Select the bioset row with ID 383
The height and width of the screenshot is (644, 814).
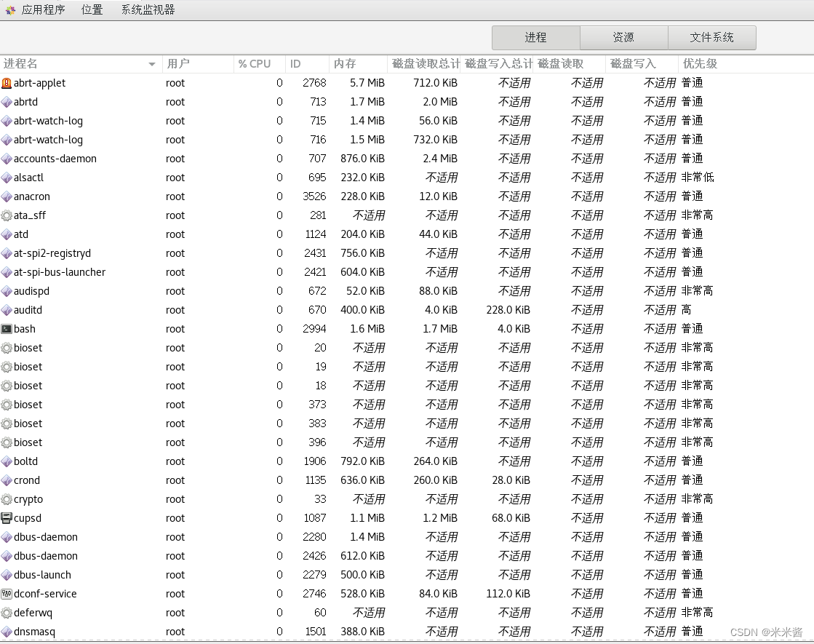[x=407, y=424]
